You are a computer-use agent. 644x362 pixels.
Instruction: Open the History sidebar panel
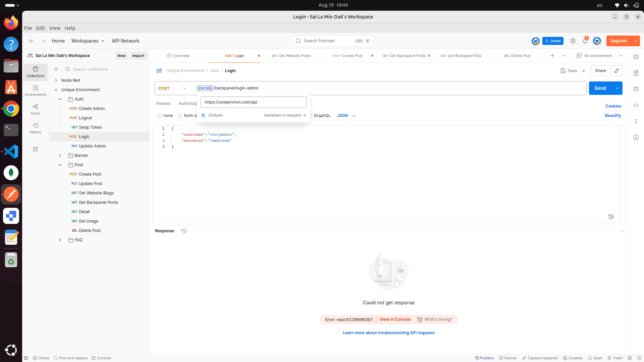point(36,128)
